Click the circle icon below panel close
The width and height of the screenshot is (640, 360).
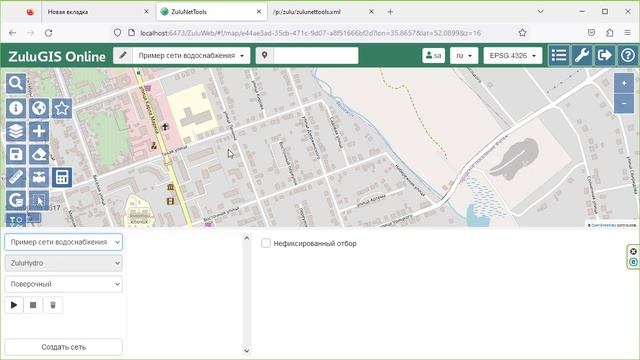pyautogui.click(x=633, y=262)
